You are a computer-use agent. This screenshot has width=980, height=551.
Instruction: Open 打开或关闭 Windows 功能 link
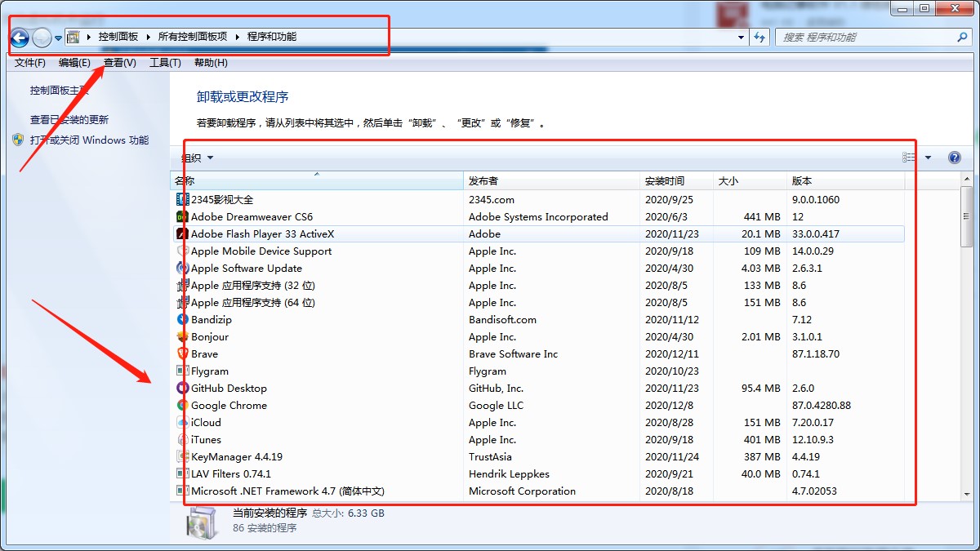(89, 140)
